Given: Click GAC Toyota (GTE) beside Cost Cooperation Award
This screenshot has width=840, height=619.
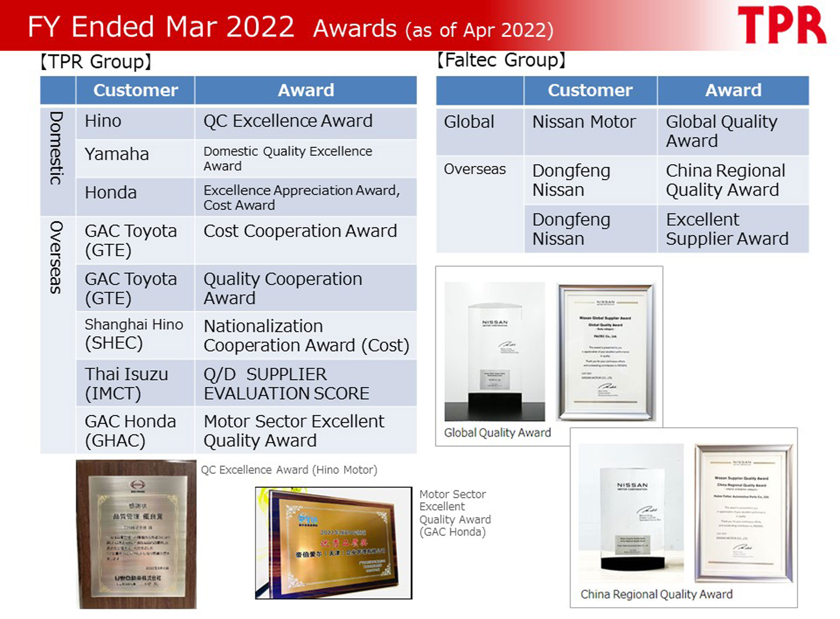Looking at the screenshot, I should [x=135, y=240].
